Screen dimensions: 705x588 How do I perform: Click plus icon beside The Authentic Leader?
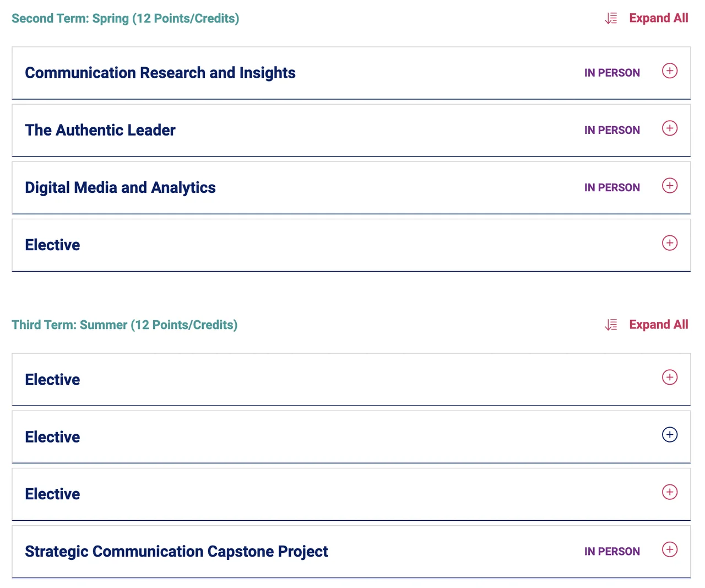coord(669,128)
